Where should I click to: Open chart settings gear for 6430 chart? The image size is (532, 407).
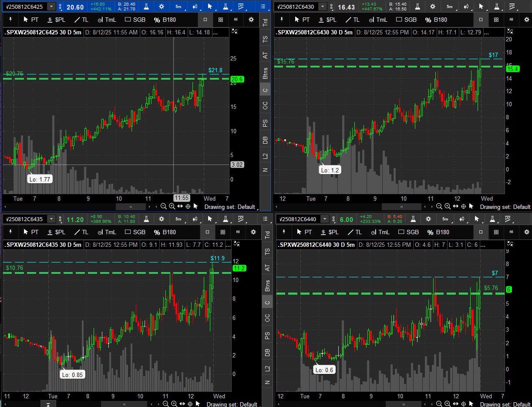(432, 7)
